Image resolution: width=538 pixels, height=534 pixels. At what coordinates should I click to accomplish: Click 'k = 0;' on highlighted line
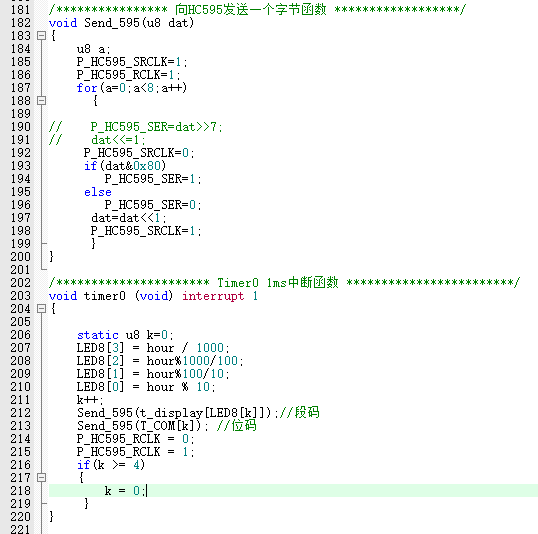click(x=125, y=491)
